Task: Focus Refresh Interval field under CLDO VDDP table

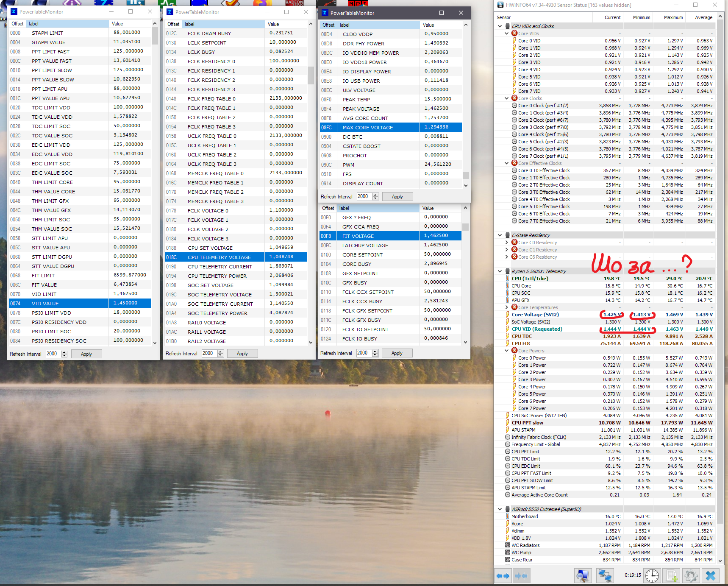Action: click(364, 197)
